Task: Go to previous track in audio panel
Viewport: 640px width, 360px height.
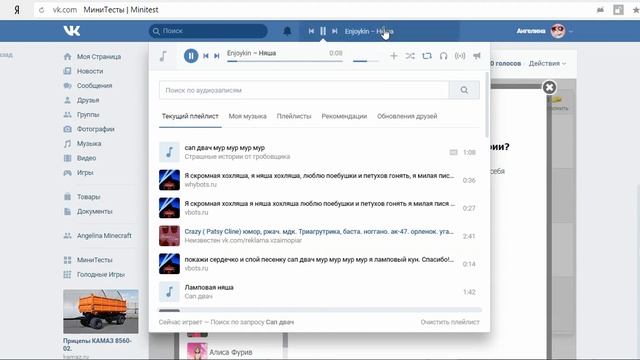Action: click(206, 56)
